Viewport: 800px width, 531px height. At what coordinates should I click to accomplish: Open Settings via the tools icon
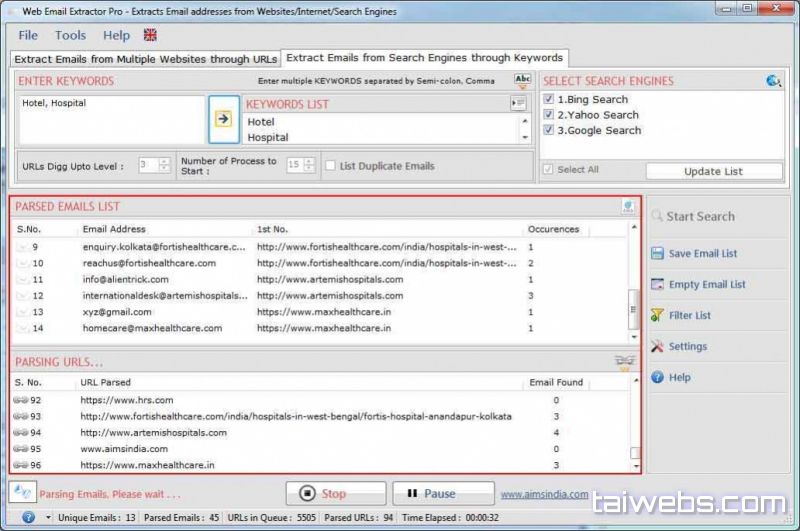click(x=657, y=347)
